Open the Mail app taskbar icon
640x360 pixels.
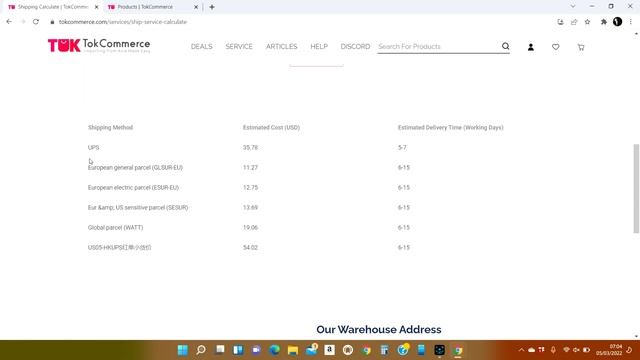pos(311,349)
